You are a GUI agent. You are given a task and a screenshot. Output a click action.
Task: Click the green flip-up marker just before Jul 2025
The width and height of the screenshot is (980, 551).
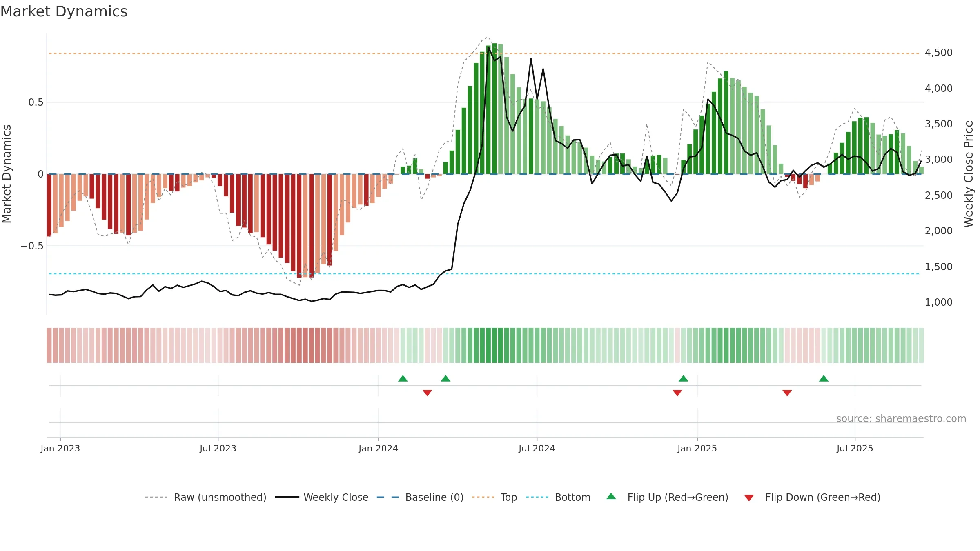824,378
